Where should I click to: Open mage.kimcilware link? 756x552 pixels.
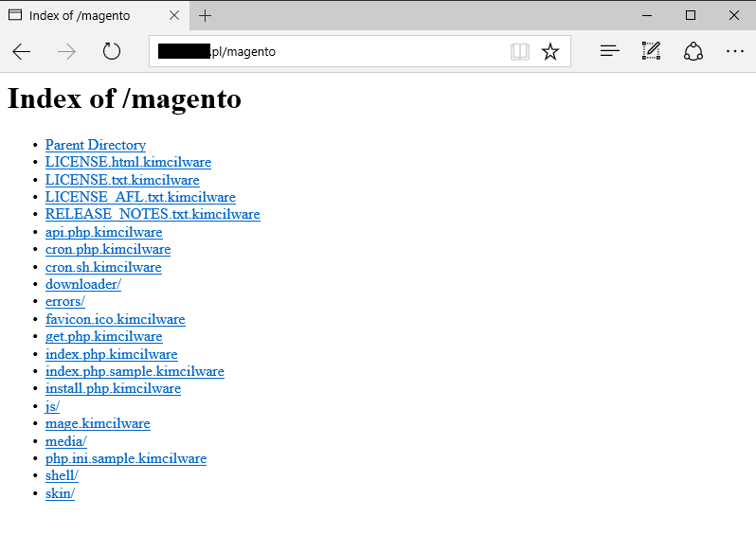point(98,424)
